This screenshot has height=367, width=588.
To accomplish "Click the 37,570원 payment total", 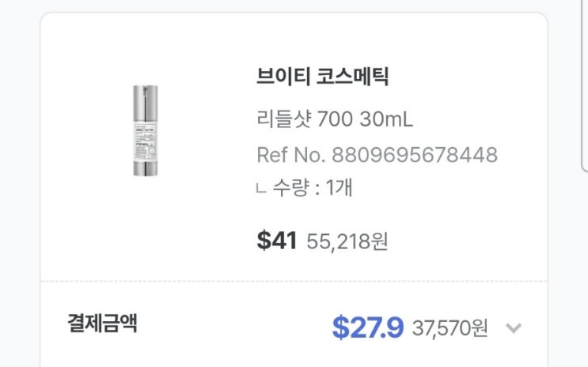I will click(450, 328).
